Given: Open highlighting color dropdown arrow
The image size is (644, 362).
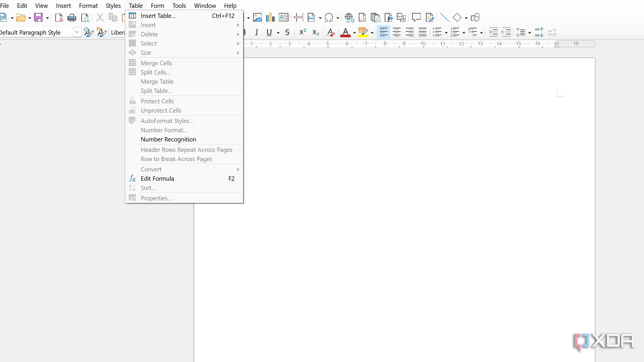Looking at the screenshot, I should point(372,33).
